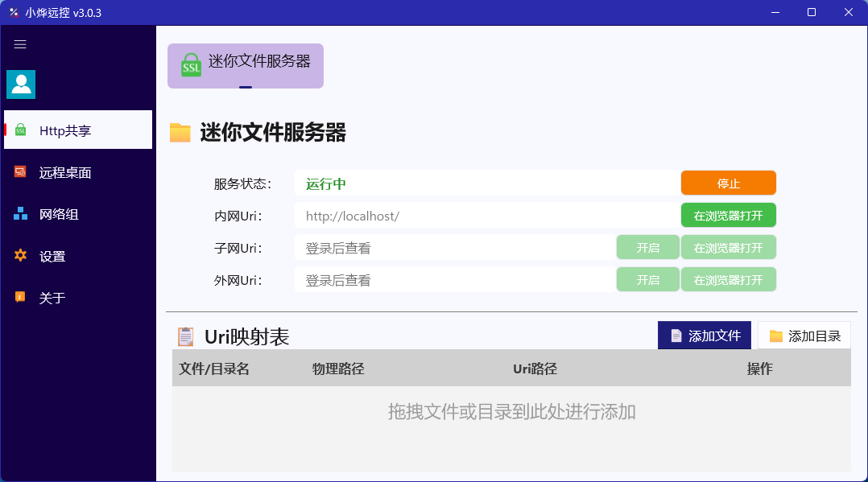The image size is (868, 482).
Task: Click the 子网Uri 登录后查看 field
Action: click(x=455, y=247)
